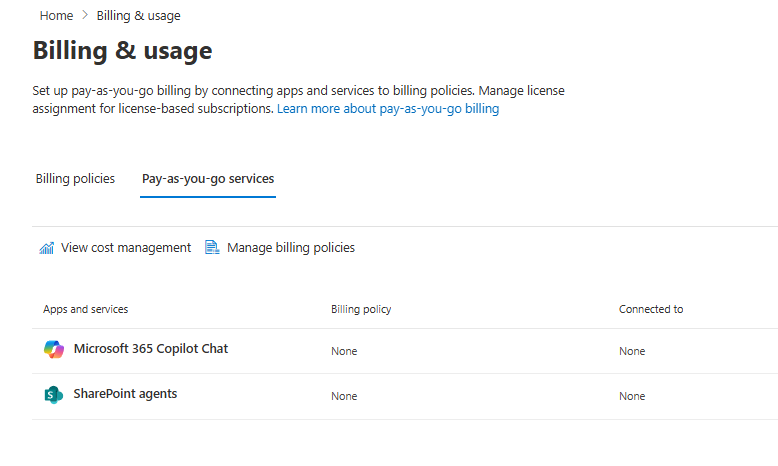The height and width of the screenshot is (466, 778).
Task: Click the breadcrumb chevron separator
Action: click(x=85, y=15)
